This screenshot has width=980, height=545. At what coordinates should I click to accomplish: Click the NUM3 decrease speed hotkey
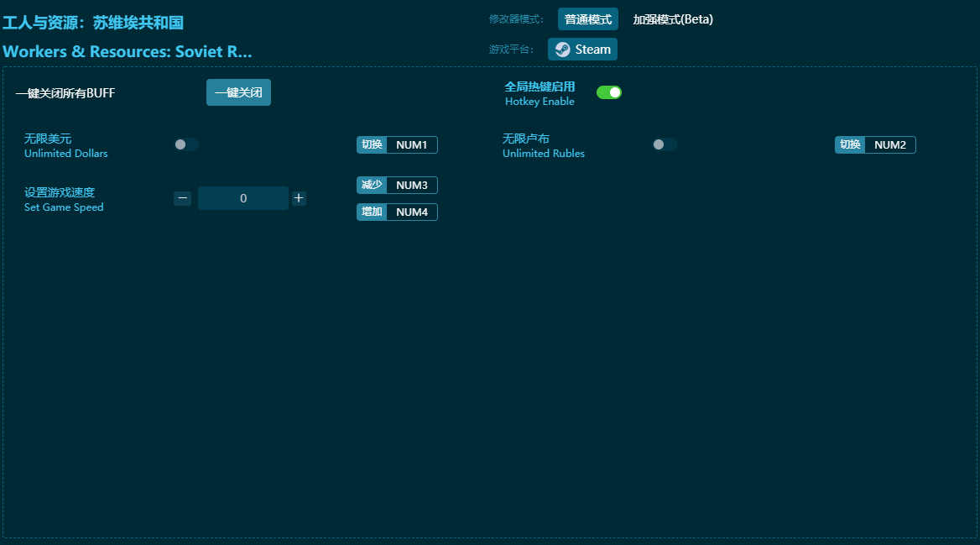(x=411, y=185)
